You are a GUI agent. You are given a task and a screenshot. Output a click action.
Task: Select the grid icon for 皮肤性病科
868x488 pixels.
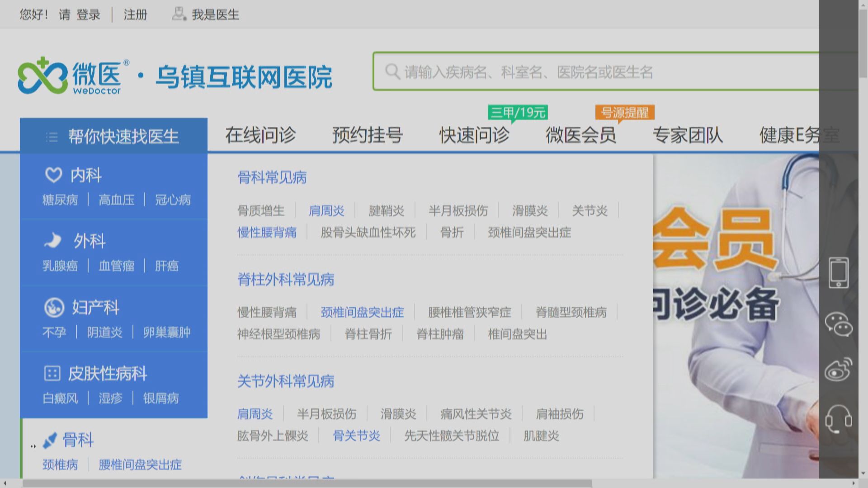(x=52, y=372)
